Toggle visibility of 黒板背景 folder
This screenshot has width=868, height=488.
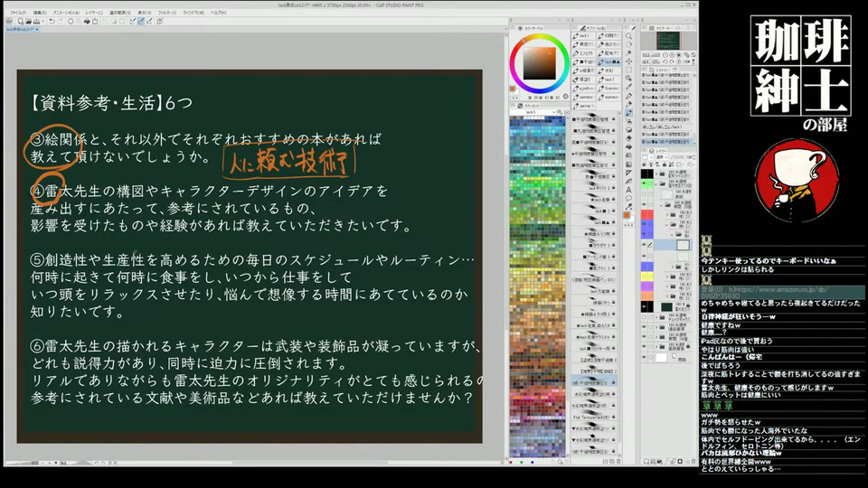(x=645, y=346)
